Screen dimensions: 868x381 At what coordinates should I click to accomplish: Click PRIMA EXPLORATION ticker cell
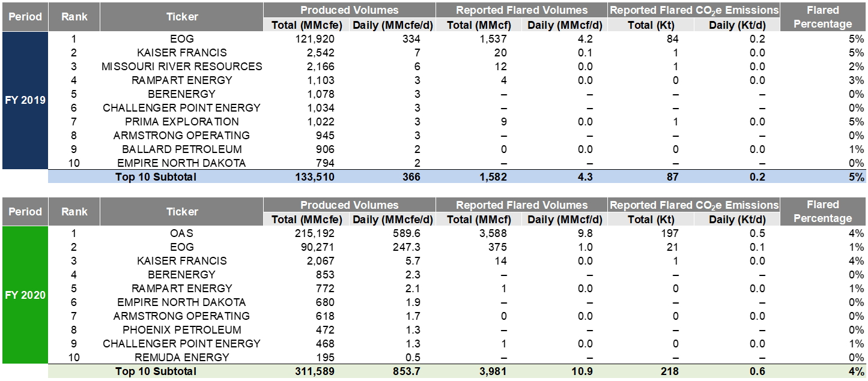181,122
